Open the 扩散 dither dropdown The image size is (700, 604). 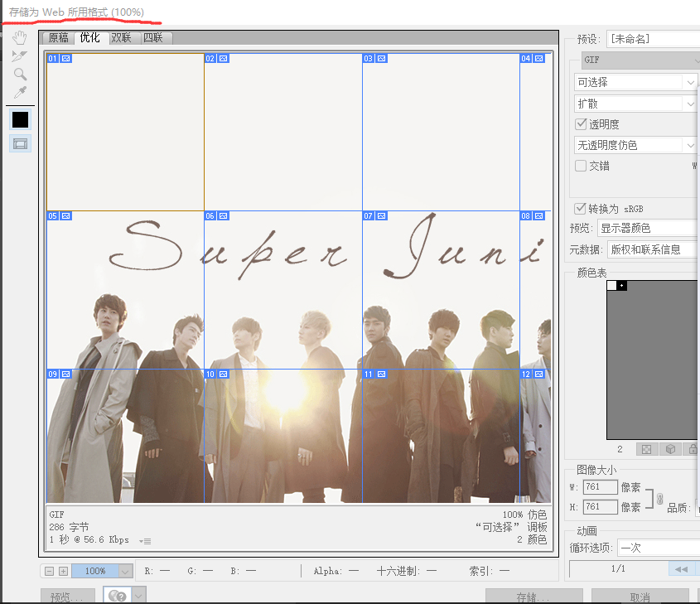pos(635,104)
